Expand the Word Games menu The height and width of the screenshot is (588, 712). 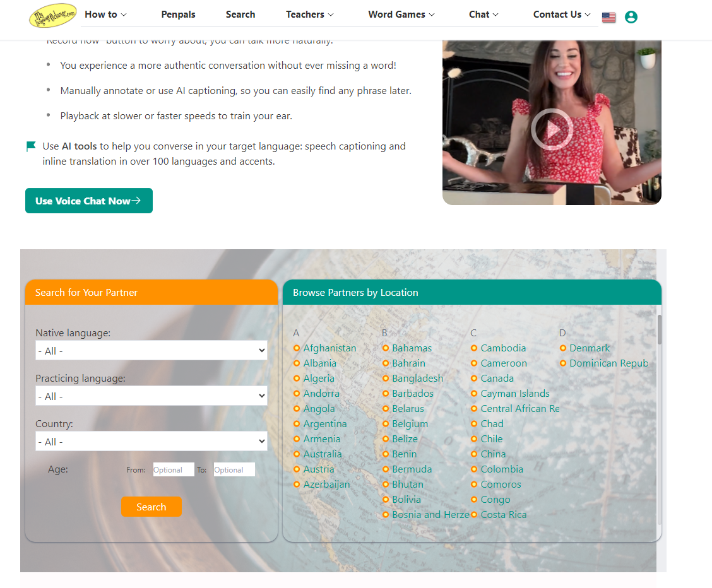pos(401,15)
